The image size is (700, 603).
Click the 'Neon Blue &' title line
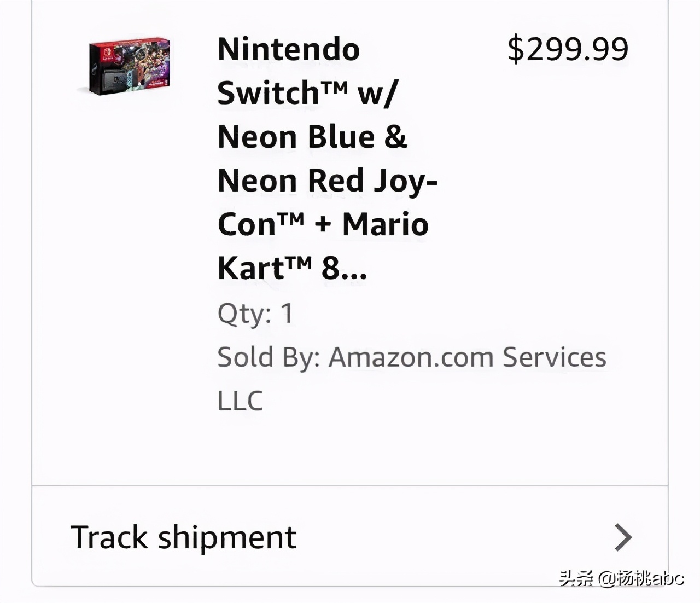pyautogui.click(x=312, y=137)
